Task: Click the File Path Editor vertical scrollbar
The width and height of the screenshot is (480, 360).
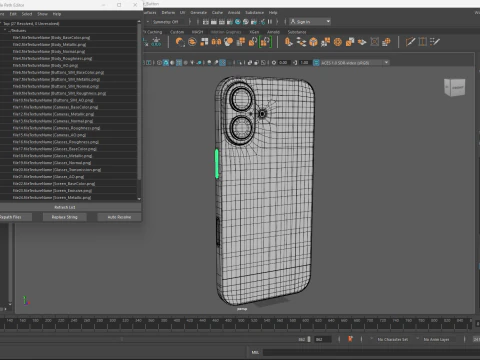Action: pyautogui.click(x=139, y=103)
